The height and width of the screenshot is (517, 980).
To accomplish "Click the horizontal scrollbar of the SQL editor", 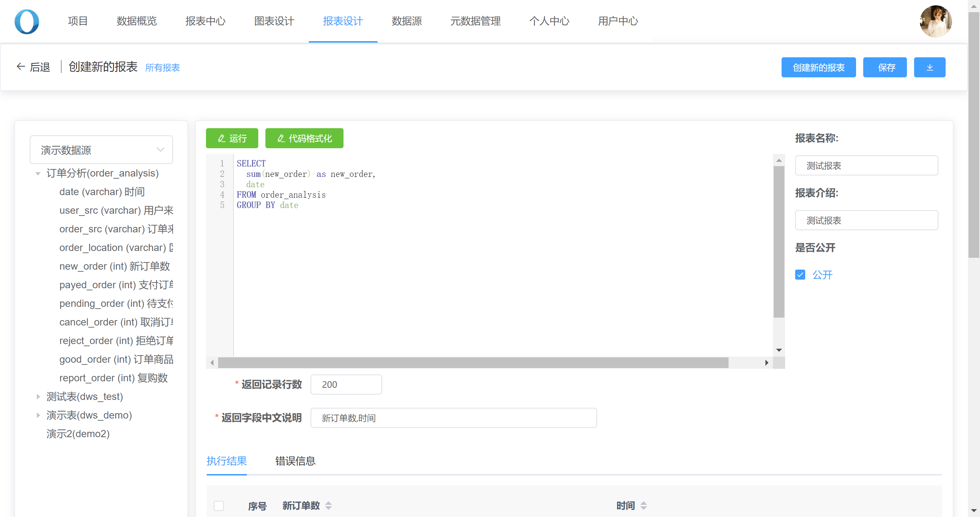I will [473, 363].
